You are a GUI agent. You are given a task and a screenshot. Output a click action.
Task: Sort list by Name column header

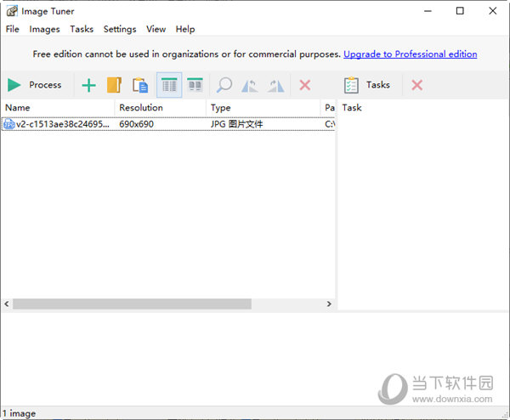tap(17, 108)
